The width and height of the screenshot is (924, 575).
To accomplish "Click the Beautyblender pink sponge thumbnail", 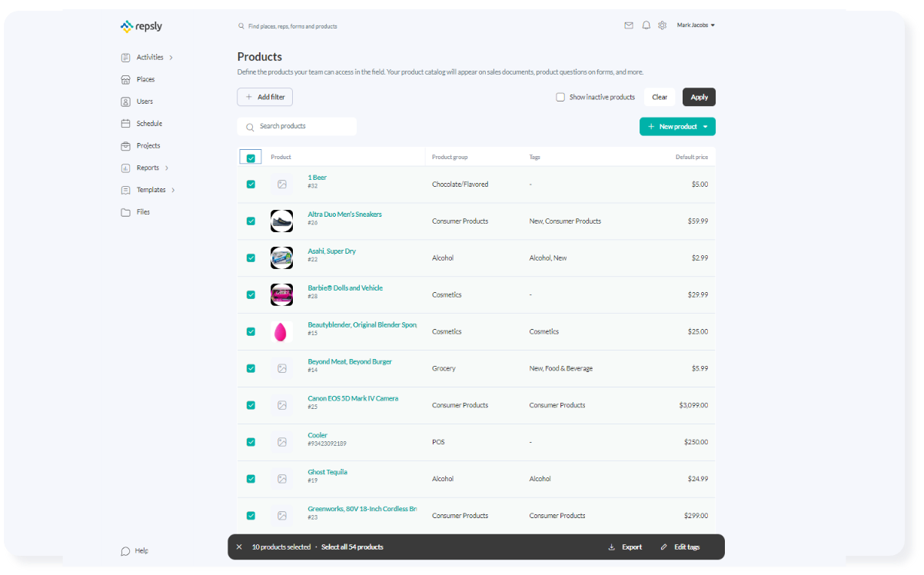I will click(281, 332).
